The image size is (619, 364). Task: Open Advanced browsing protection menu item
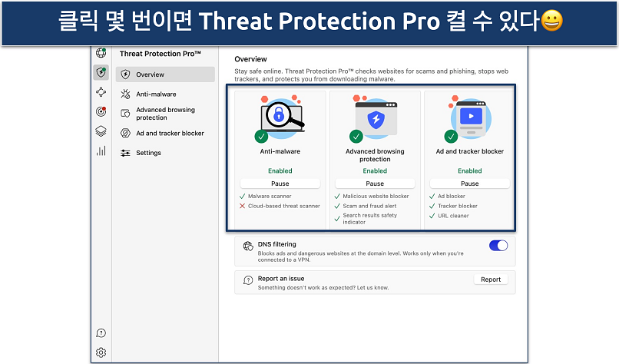click(165, 114)
